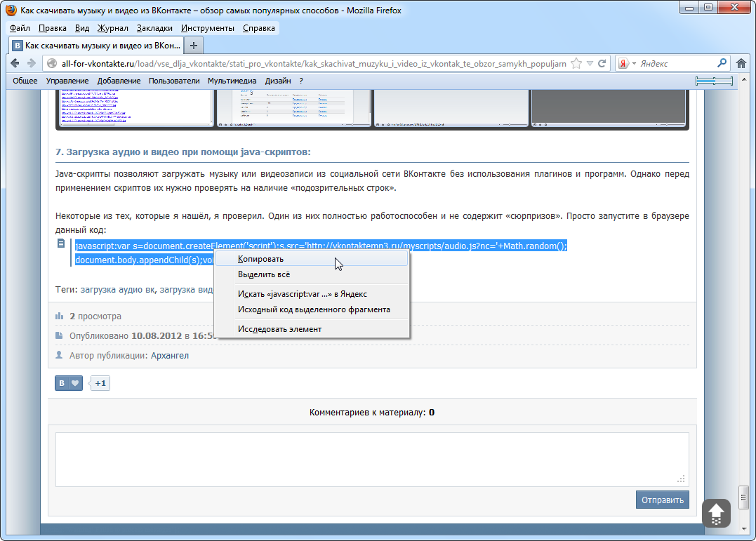The height and width of the screenshot is (541, 756).
Task: Open a new tab with plus button
Action: (193, 46)
